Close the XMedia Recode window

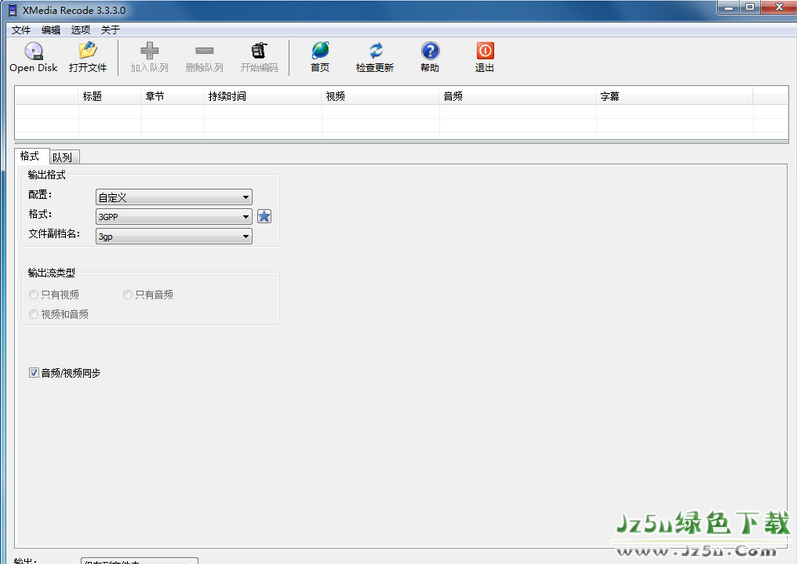[x=779, y=7]
